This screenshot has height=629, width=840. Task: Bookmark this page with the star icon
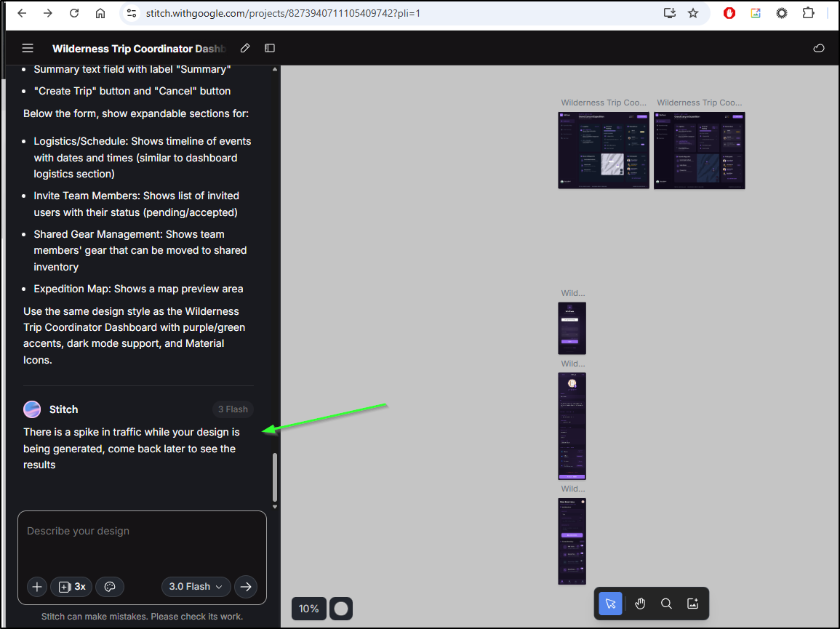click(x=693, y=13)
